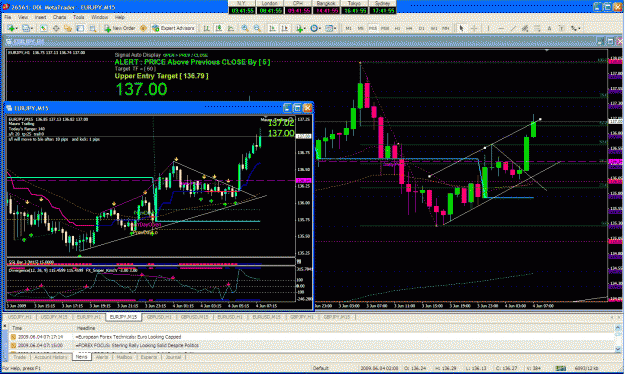This screenshot has height=374, width=625.
Task: Open the Help menu
Action: 120,18
